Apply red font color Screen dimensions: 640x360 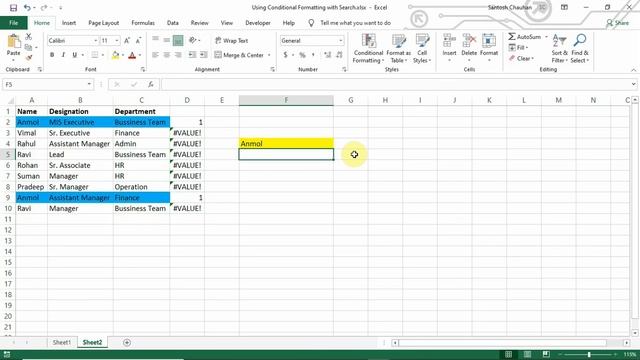coord(132,55)
